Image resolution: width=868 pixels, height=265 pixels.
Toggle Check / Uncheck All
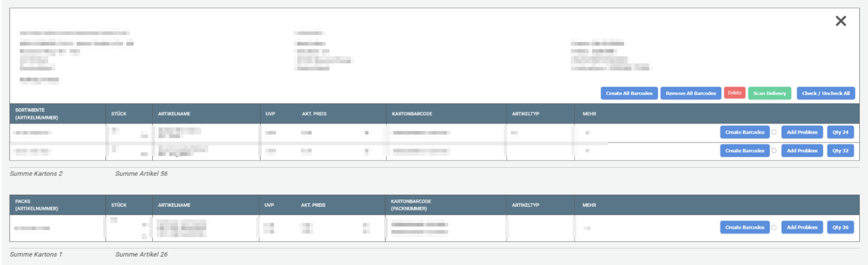[x=826, y=93]
